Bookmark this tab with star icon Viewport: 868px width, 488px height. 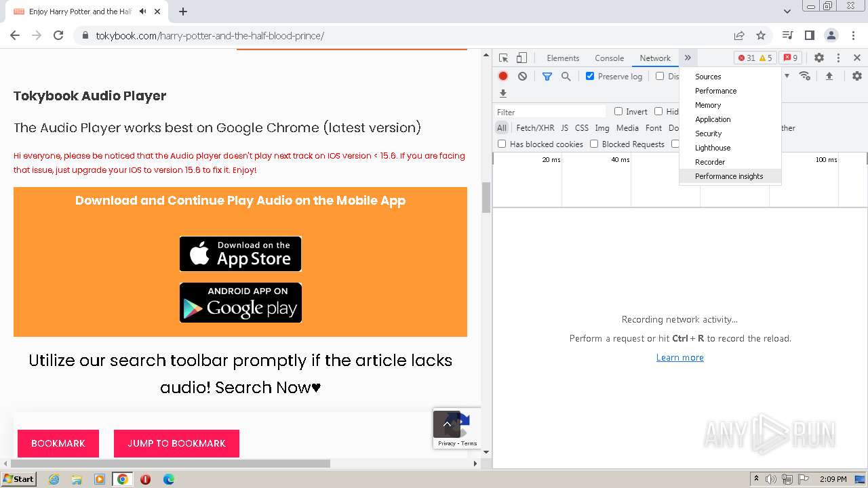(x=761, y=35)
